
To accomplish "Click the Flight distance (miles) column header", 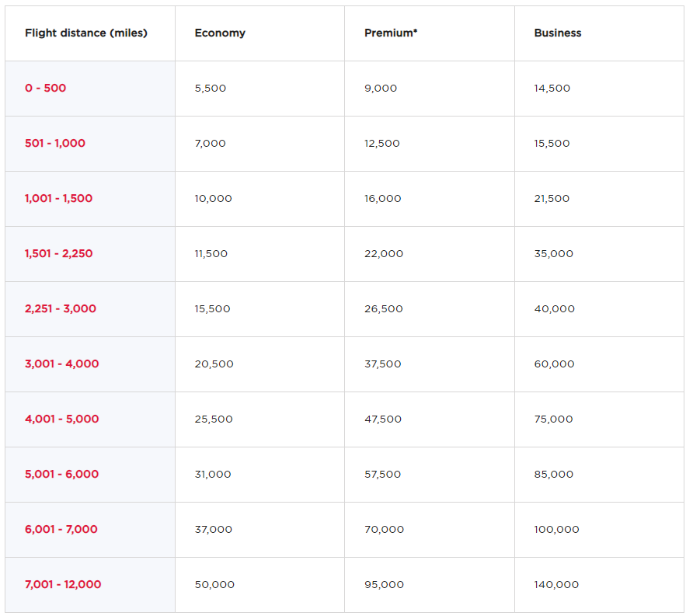I will pos(85,33).
